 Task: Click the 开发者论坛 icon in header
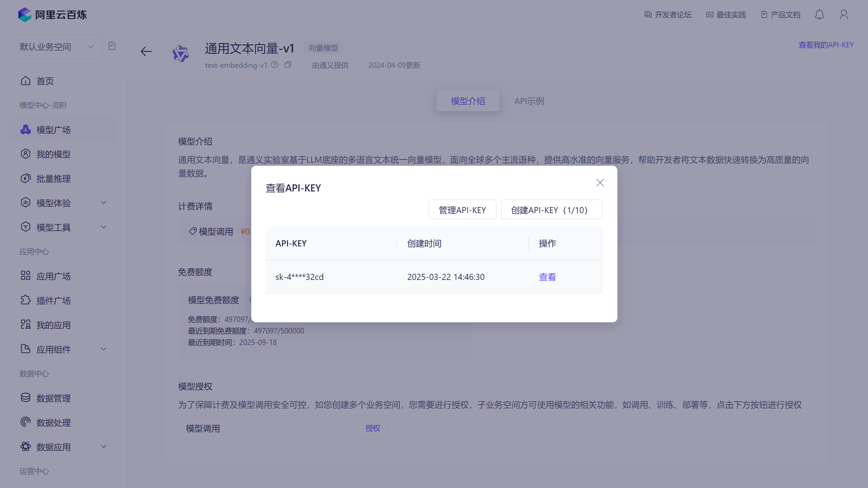pos(648,15)
